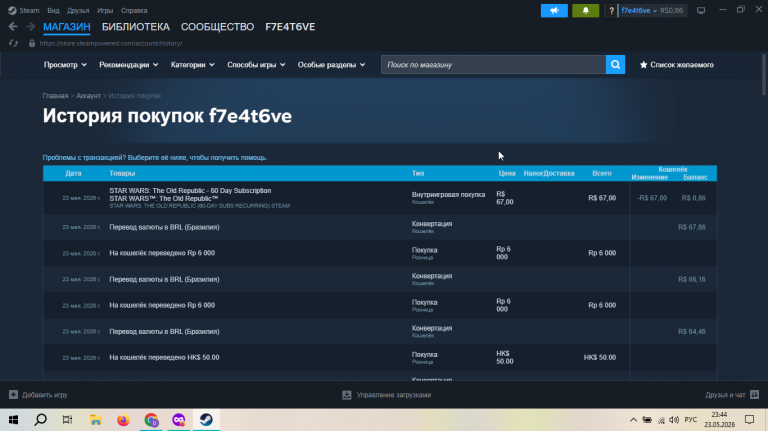Image resolution: width=768 pixels, height=431 pixels.
Task: Open Управление загрузками
Action: click(x=394, y=395)
